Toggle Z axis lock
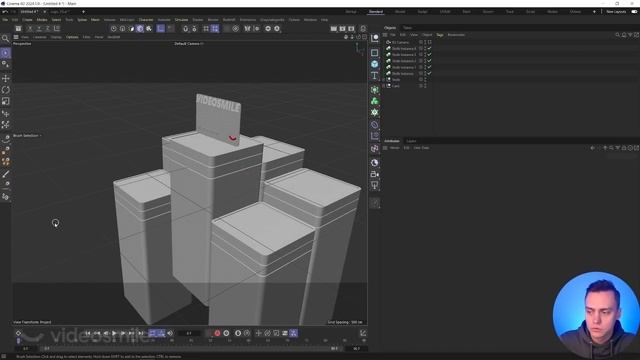The width and height of the screenshot is (640, 360). (47, 29)
